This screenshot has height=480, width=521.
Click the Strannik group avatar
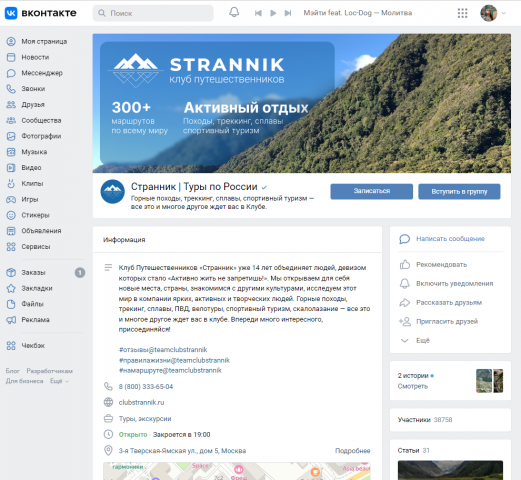[x=113, y=192]
